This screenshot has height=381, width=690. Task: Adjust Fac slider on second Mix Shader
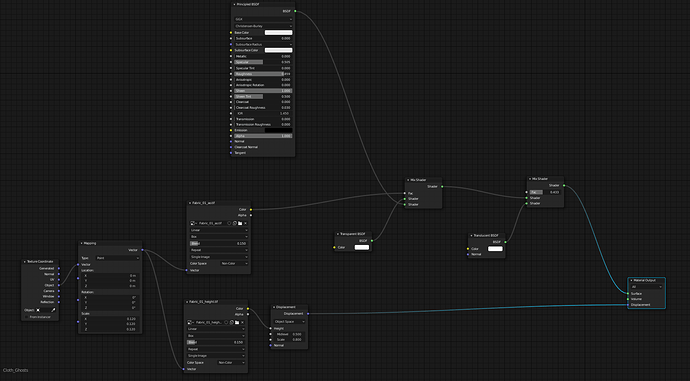[x=545, y=192]
